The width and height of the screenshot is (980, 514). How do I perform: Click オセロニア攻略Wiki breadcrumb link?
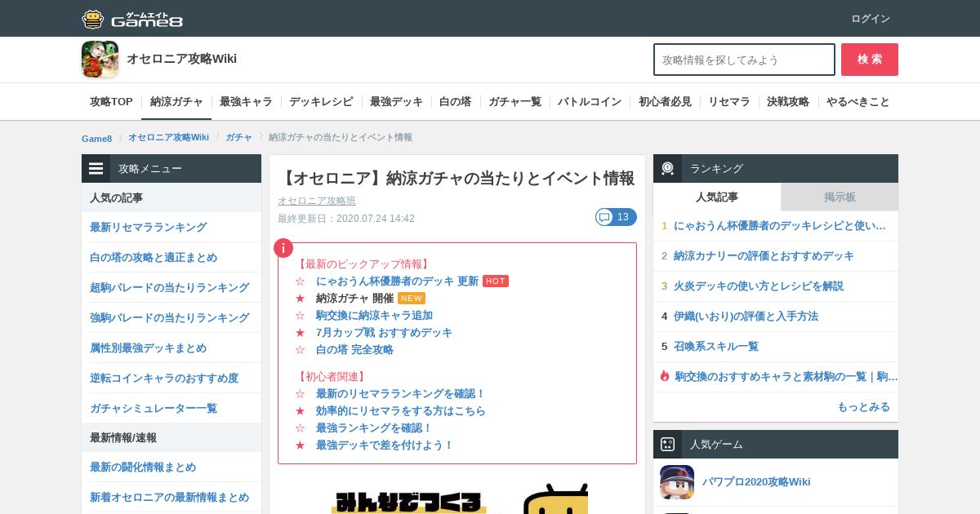click(x=168, y=137)
